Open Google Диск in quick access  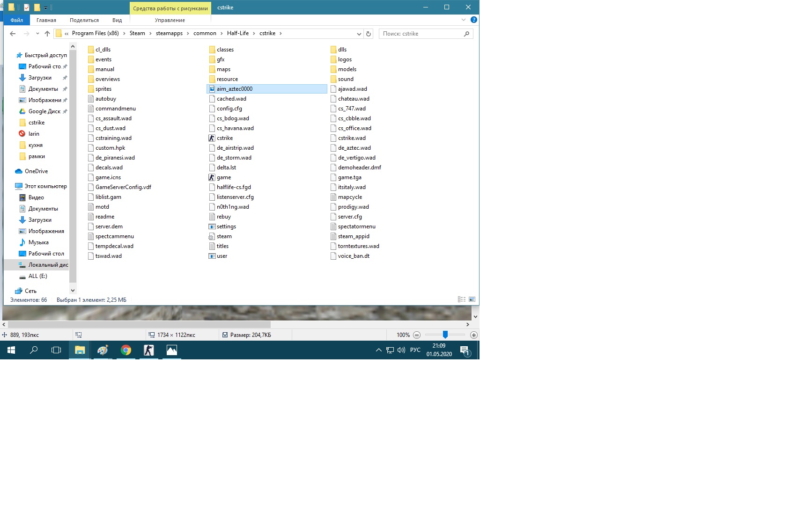click(44, 111)
